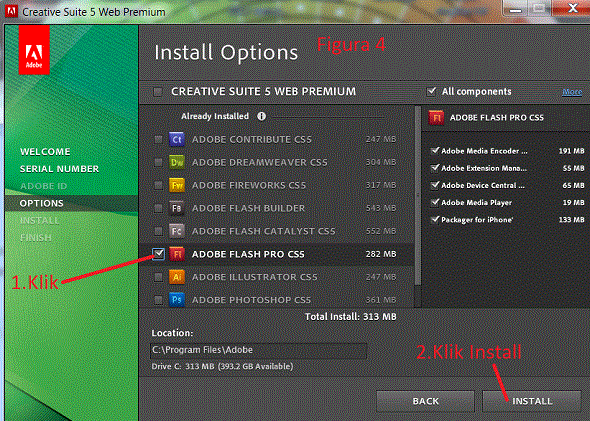Screen dimensions: 590x421
Task: Uncheck the Adobe Flash Pro CS5 checkbox
Action: point(158,254)
